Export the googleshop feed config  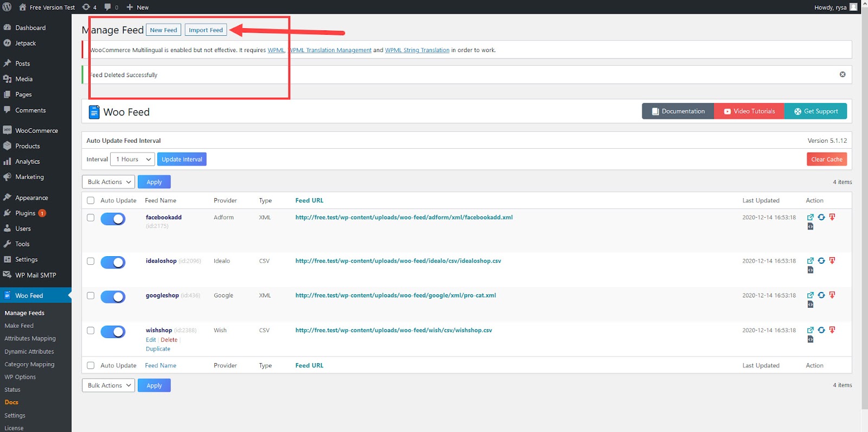tap(810, 304)
